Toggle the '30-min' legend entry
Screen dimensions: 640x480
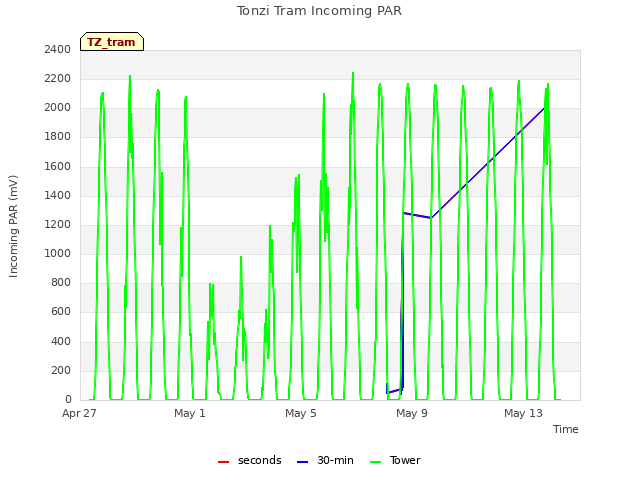325,460
